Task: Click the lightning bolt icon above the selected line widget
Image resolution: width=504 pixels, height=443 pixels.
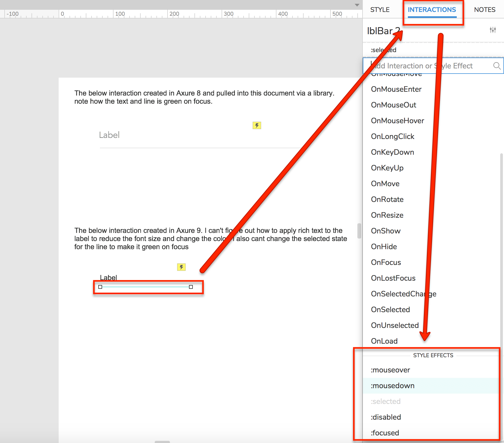Action: coord(181,267)
